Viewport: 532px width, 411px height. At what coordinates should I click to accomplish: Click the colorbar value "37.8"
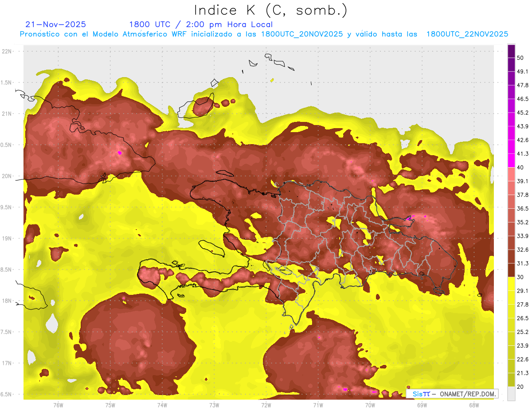click(x=523, y=195)
